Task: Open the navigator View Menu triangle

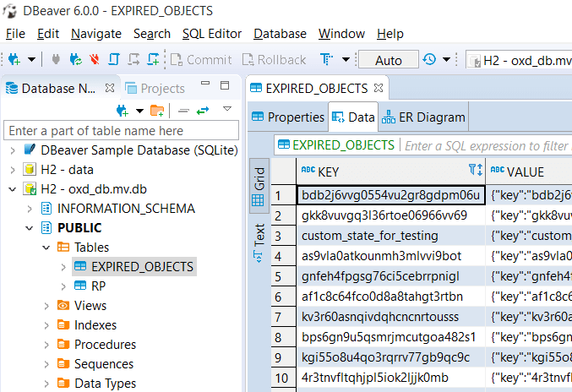Action: tap(227, 108)
